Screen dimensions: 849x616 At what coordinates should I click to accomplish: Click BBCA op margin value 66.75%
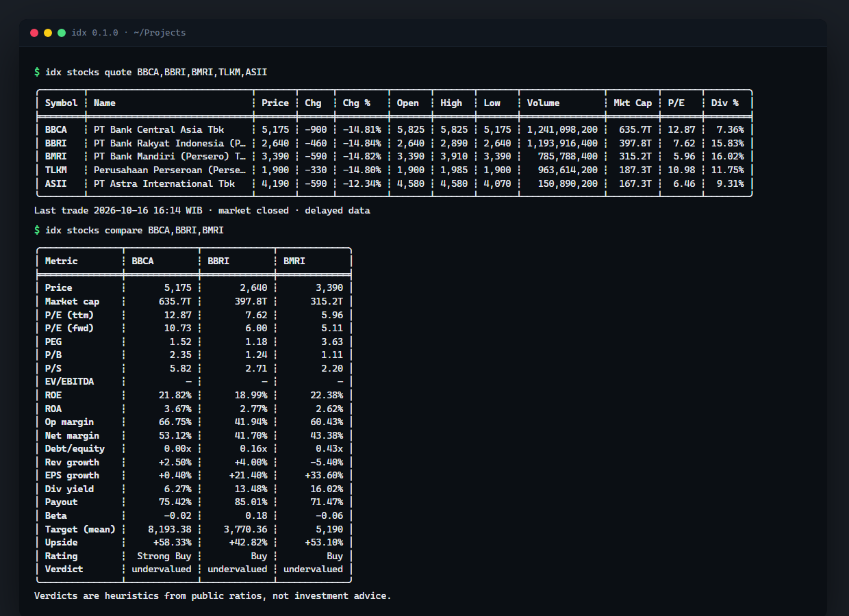click(175, 422)
